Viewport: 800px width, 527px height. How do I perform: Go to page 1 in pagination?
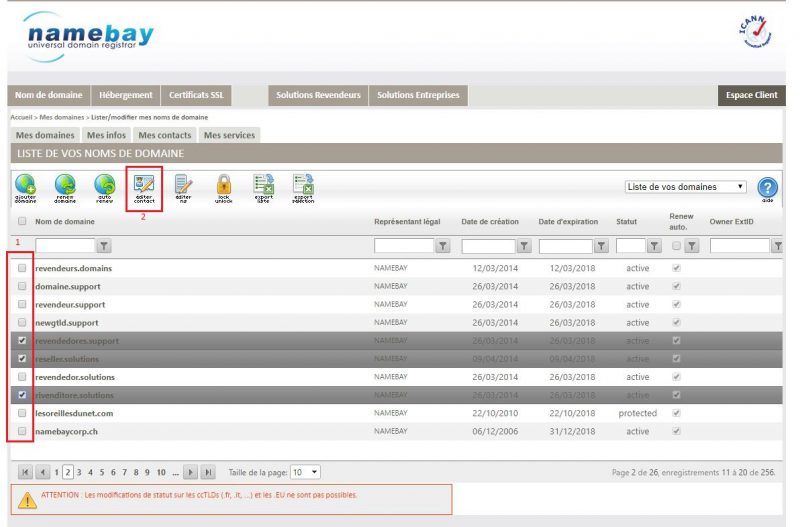pyautogui.click(x=57, y=472)
